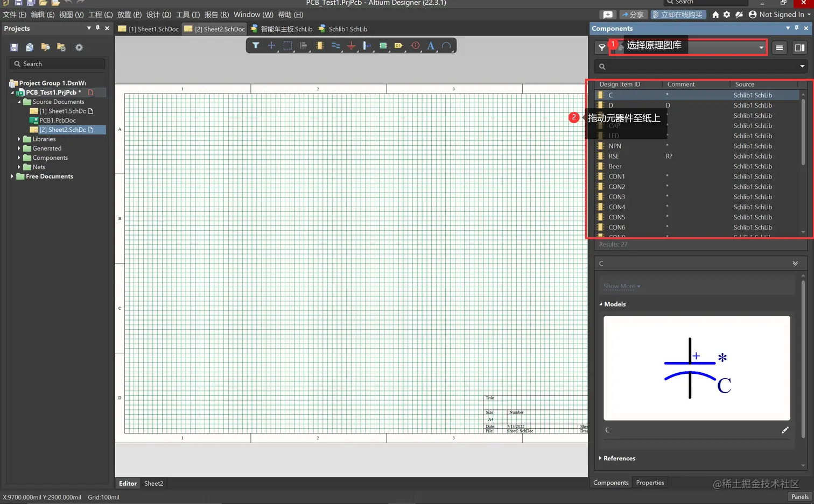
Task: Open Projects panel settings gear
Action: [79, 47]
